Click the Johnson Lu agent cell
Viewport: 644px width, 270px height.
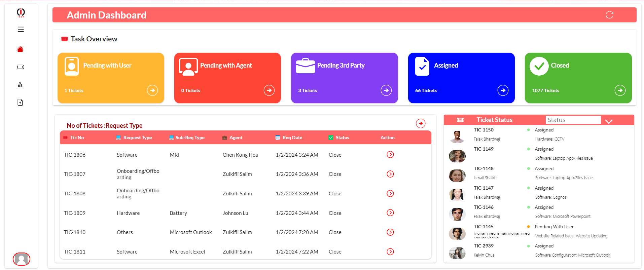(x=236, y=213)
